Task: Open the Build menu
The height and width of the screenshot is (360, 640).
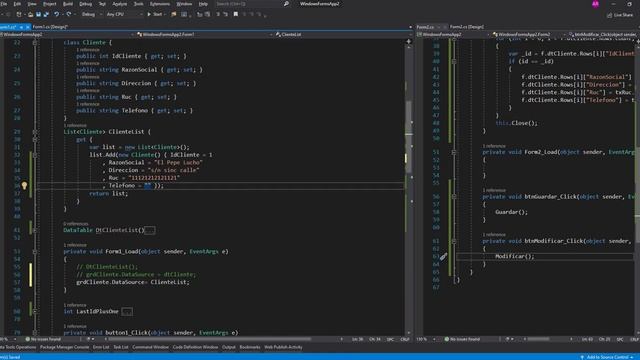Action: [x=68, y=4]
